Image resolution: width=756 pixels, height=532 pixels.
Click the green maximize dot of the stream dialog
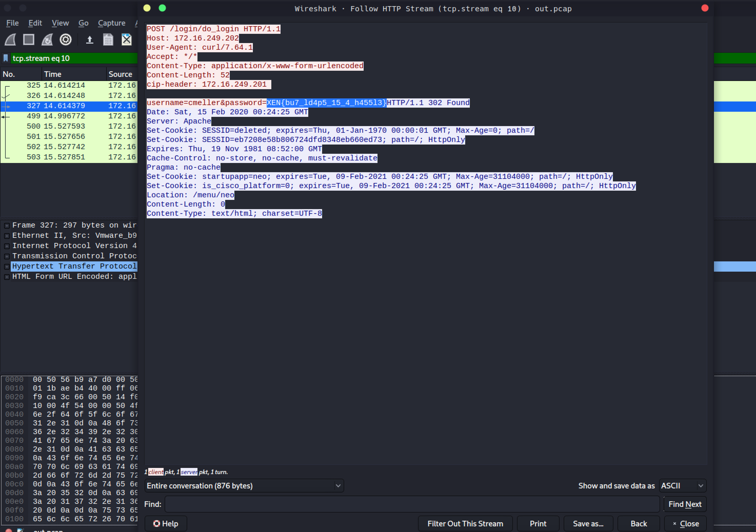coord(162,8)
